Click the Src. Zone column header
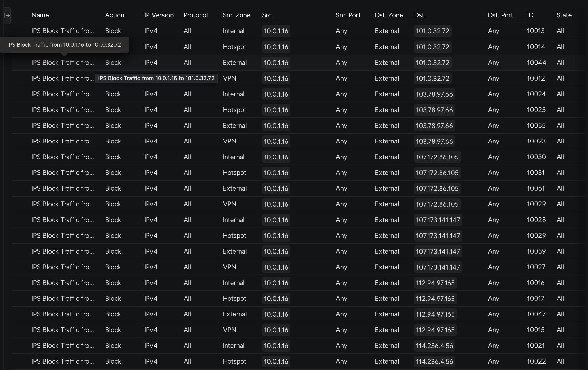The width and height of the screenshot is (588, 370). [x=236, y=15]
